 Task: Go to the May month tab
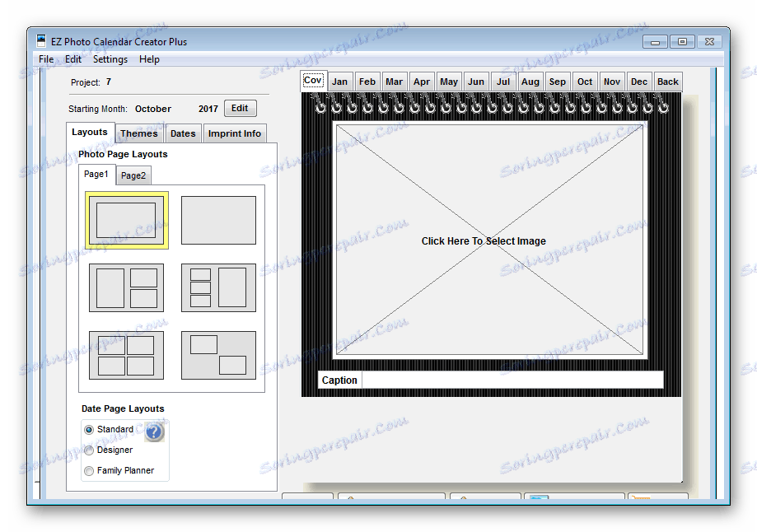click(449, 82)
